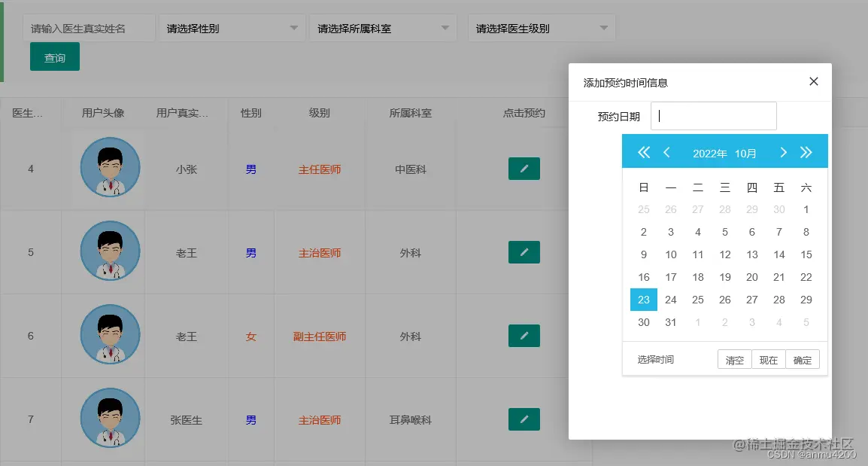Select October 15 in the calendar
The height and width of the screenshot is (466, 868).
click(x=806, y=254)
